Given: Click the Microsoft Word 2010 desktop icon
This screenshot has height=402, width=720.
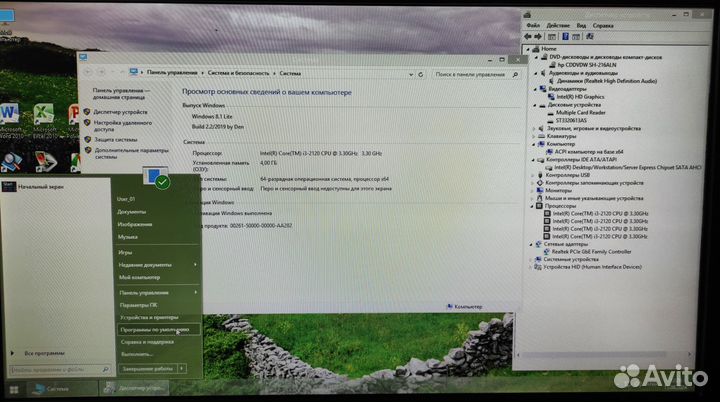Looking at the screenshot, I should coord(10,113).
